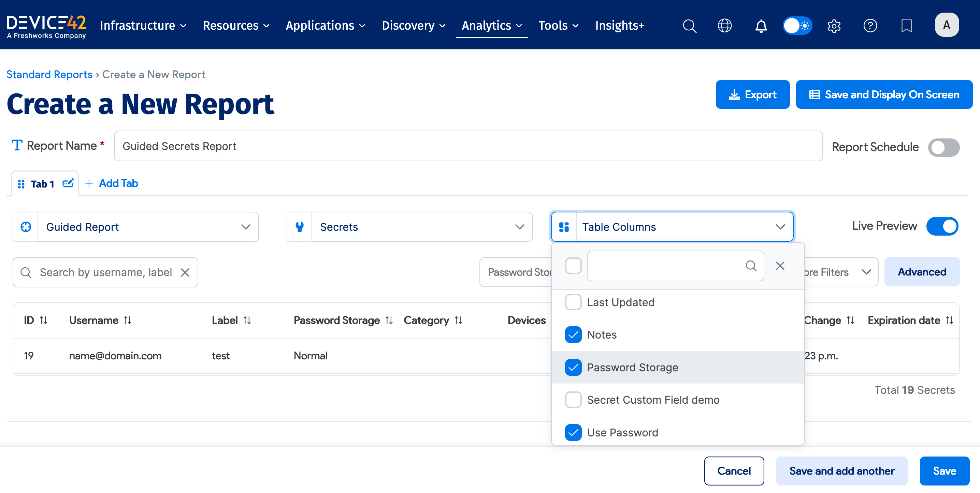The height and width of the screenshot is (493, 980).
Task: Turn off Live Preview switch
Action: (942, 226)
